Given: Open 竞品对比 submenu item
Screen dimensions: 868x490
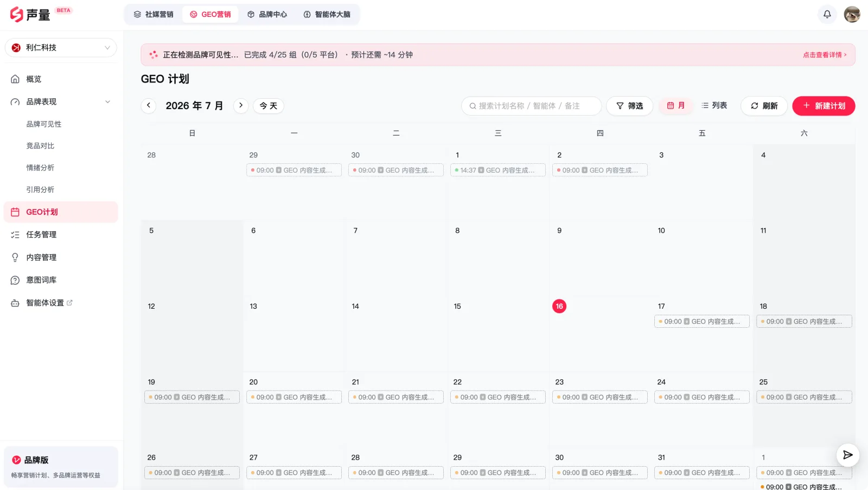Looking at the screenshot, I should pos(40,146).
